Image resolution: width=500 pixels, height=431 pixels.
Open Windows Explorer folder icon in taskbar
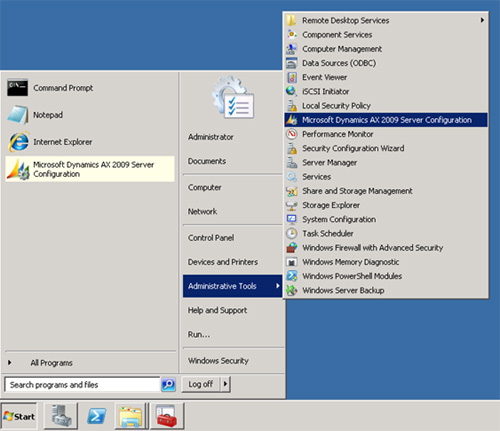click(131, 416)
